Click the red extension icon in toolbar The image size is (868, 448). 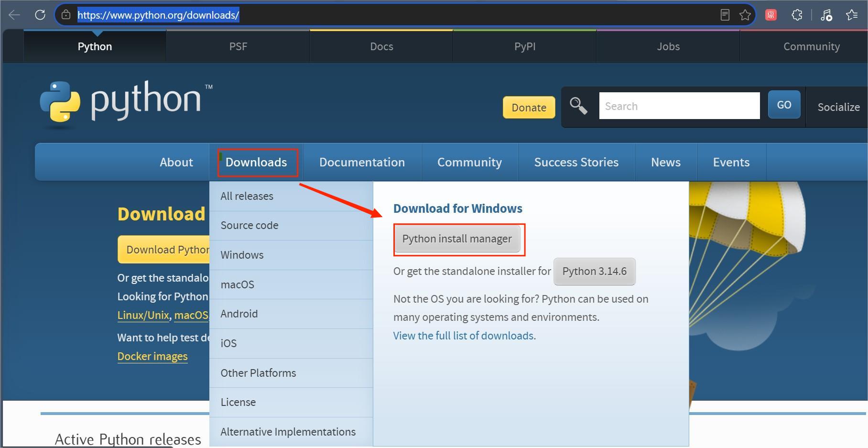(770, 15)
